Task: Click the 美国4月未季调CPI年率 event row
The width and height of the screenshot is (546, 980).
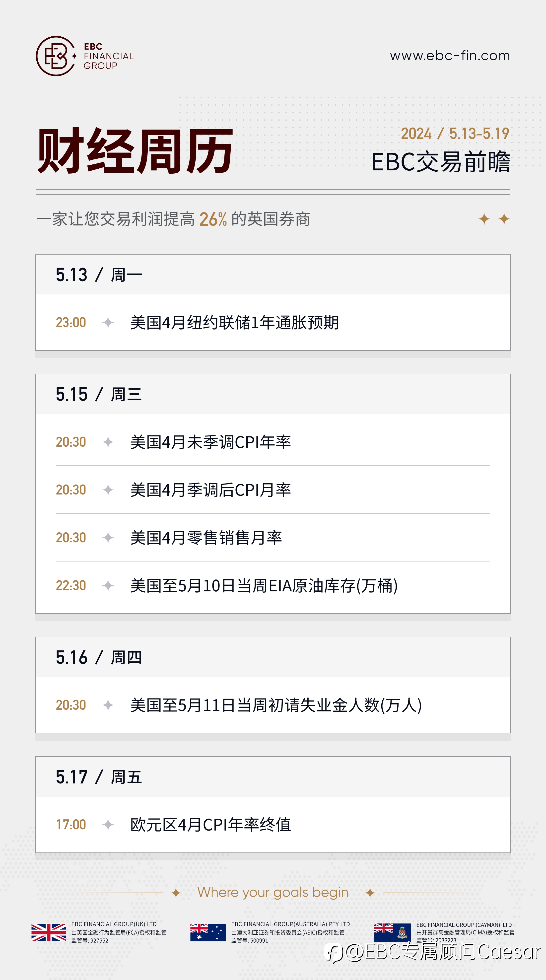Action: tap(273, 442)
